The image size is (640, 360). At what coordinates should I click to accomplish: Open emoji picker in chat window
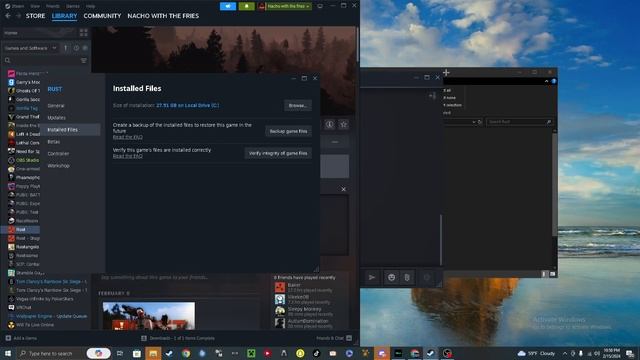pos(391,277)
